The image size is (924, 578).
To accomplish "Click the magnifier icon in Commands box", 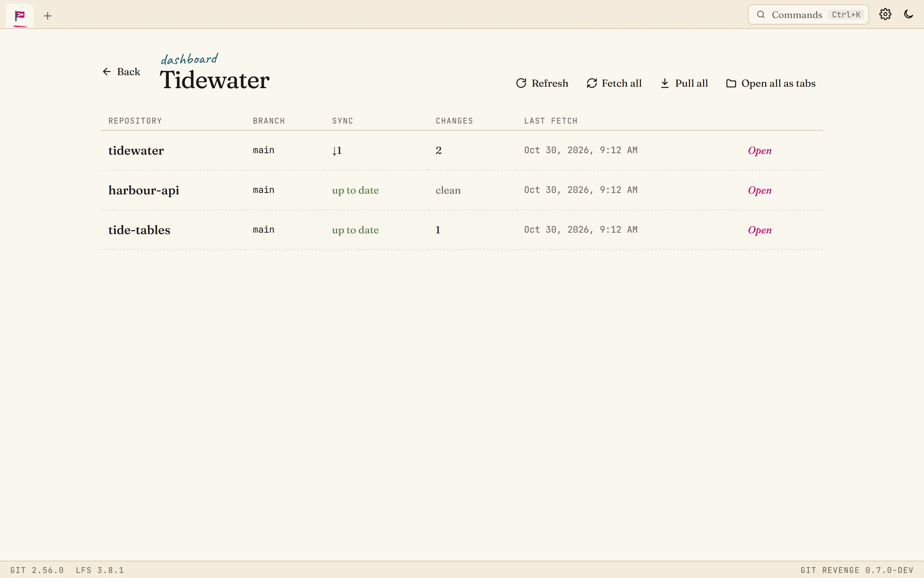I will click(x=760, y=14).
